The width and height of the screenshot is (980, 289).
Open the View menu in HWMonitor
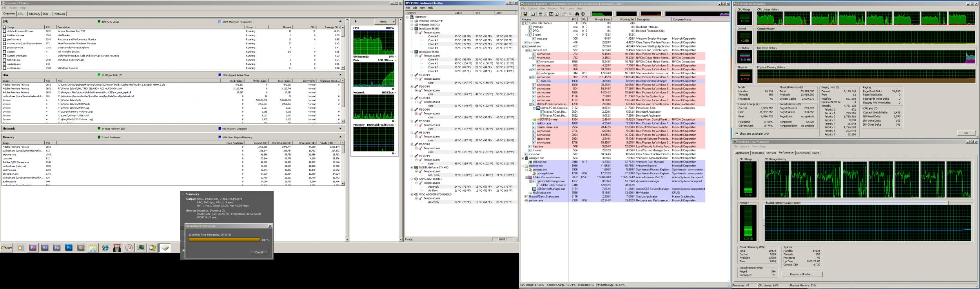pos(423,8)
